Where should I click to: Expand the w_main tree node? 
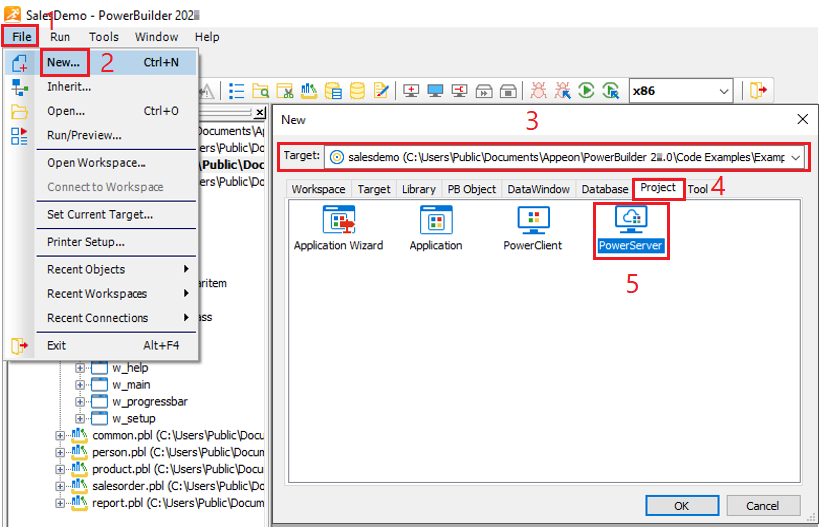[x=81, y=385]
